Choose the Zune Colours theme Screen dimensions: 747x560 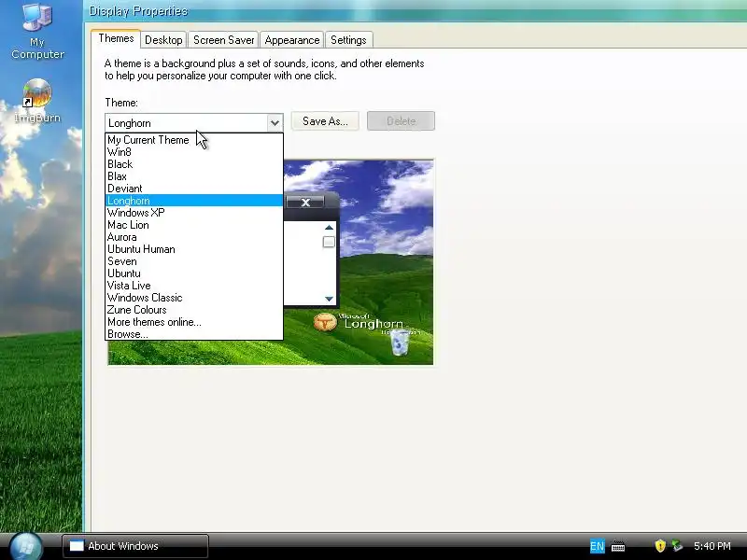[194, 310]
